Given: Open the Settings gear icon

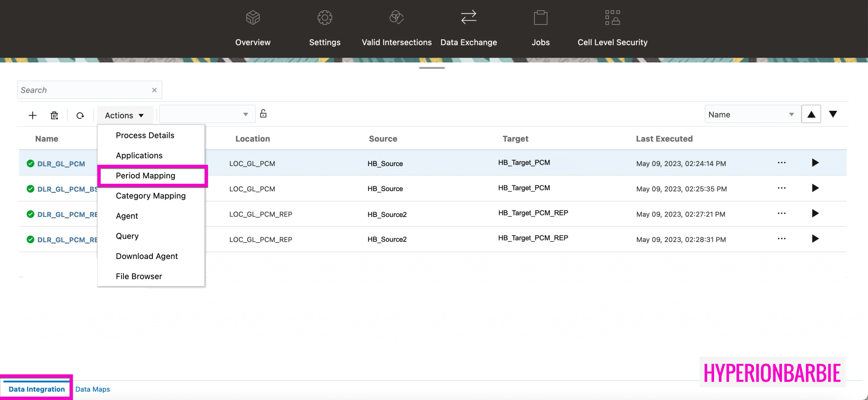Looking at the screenshot, I should click(x=324, y=17).
